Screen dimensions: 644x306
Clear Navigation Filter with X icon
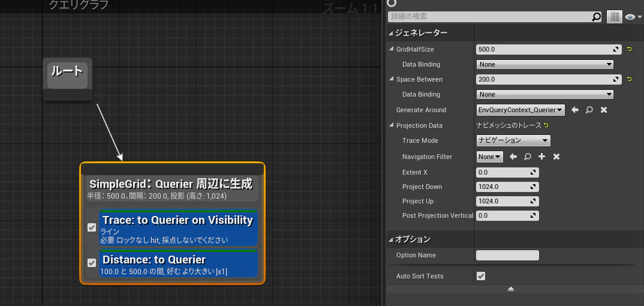pyautogui.click(x=556, y=157)
